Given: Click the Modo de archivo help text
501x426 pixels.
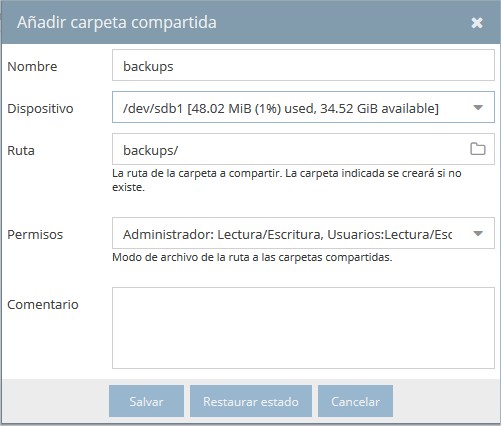Looking at the screenshot, I should point(252,257).
